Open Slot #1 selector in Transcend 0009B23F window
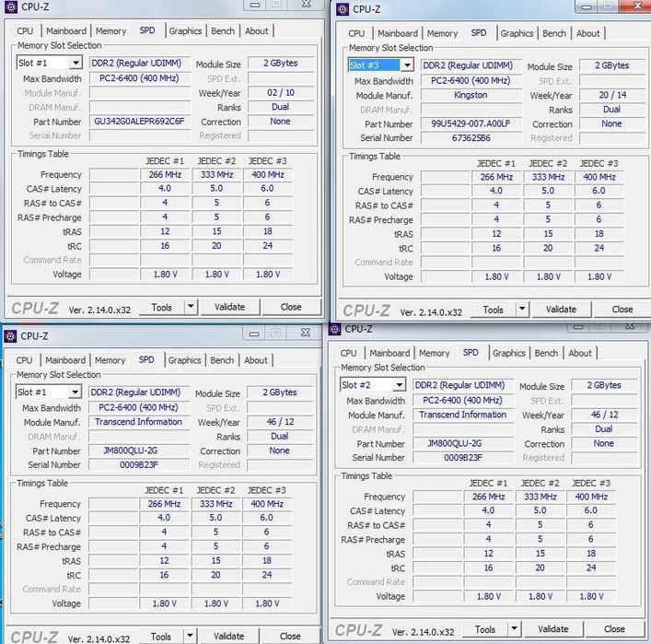This screenshot has width=651, height=644. pos(49,392)
